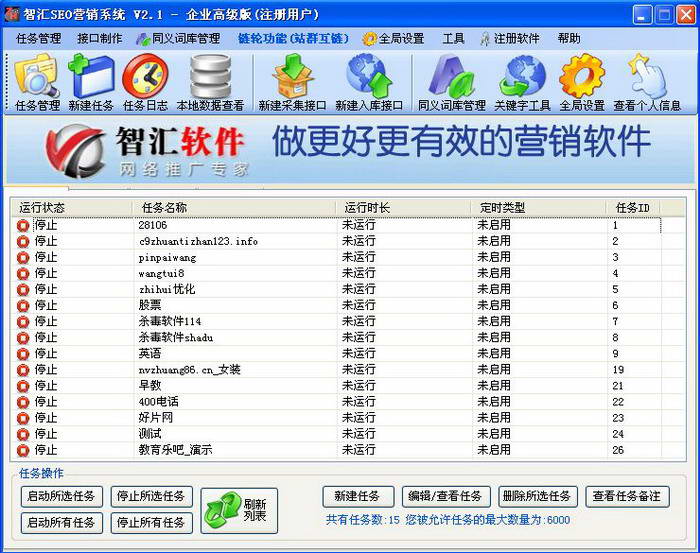Open the 全局设置 menu item

tap(393, 39)
